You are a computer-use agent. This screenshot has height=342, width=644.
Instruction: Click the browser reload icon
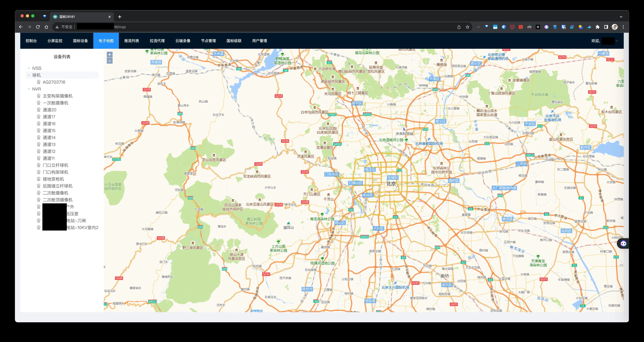38,27
